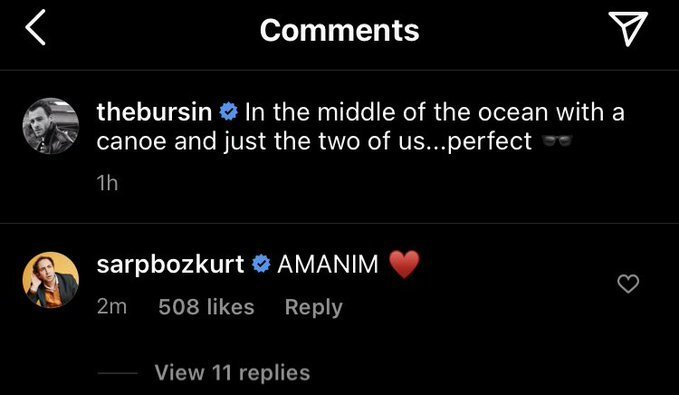Click the sunglasses emoji in caption
The image size is (679, 395).
point(557,140)
